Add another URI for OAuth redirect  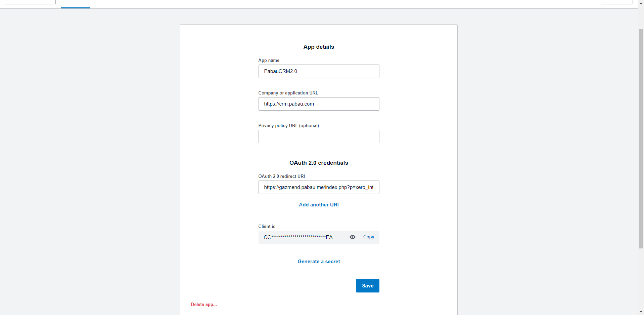[319, 205]
